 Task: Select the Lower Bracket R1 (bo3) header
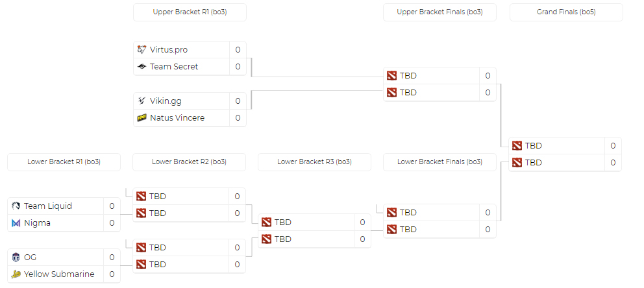tap(64, 162)
